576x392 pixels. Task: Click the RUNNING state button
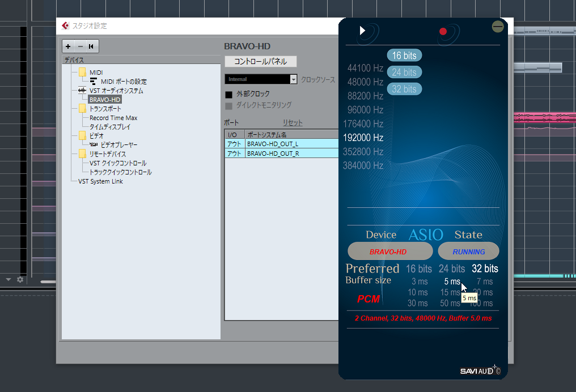pos(468,252)
